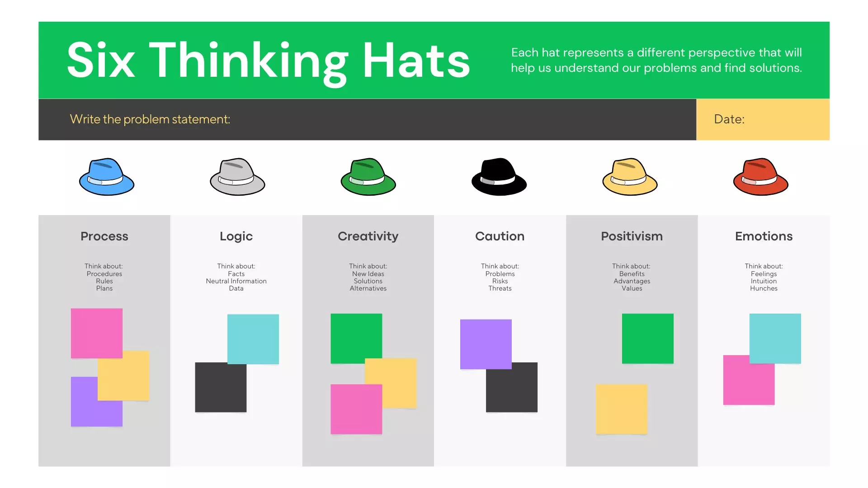Image resolution: width=868 pixels, height=488 pixels.
Task: Select the Six Thinking Hats title
Action: click(x=269, y=61)
